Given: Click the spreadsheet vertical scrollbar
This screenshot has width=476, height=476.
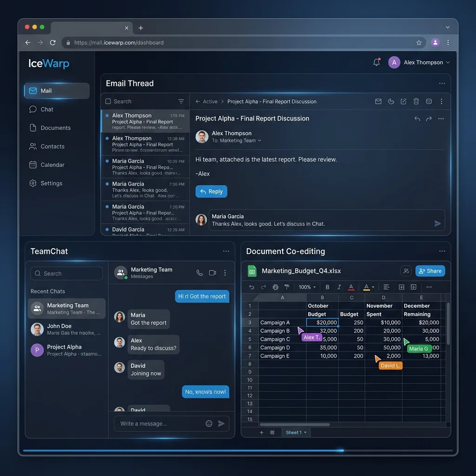Looking at the screenshot, I should click(x=448, y=324).
